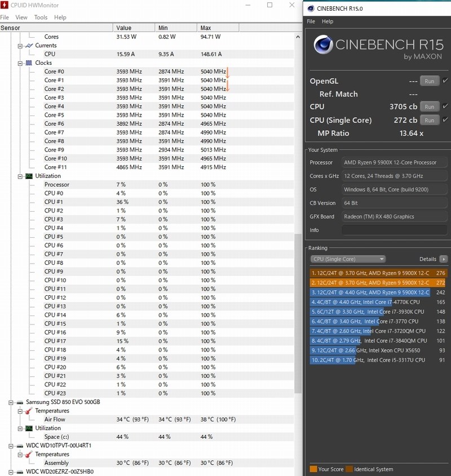Open HWMonitor Help menu

[60, 17]
